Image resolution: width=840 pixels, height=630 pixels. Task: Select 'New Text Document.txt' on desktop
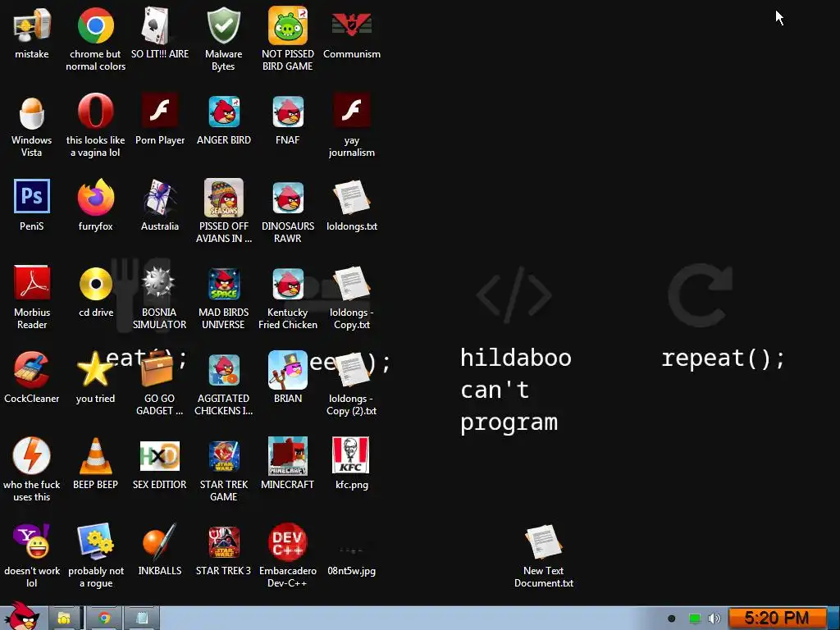543,541
